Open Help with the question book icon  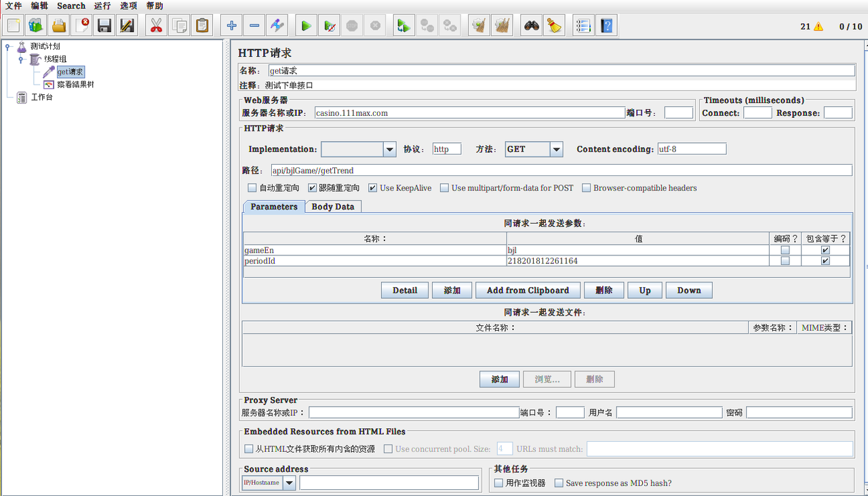click(606, 26)
